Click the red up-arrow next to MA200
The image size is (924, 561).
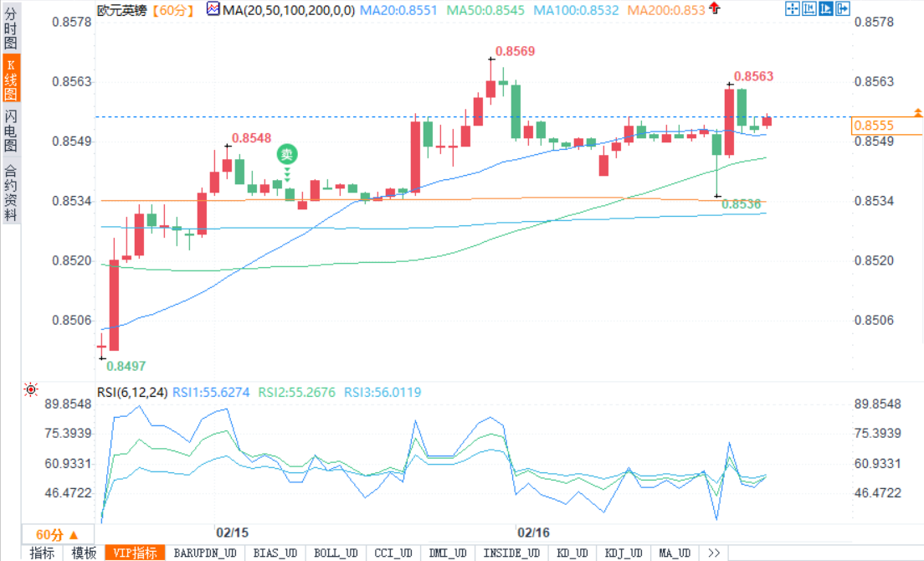click(x=714, y=8)
